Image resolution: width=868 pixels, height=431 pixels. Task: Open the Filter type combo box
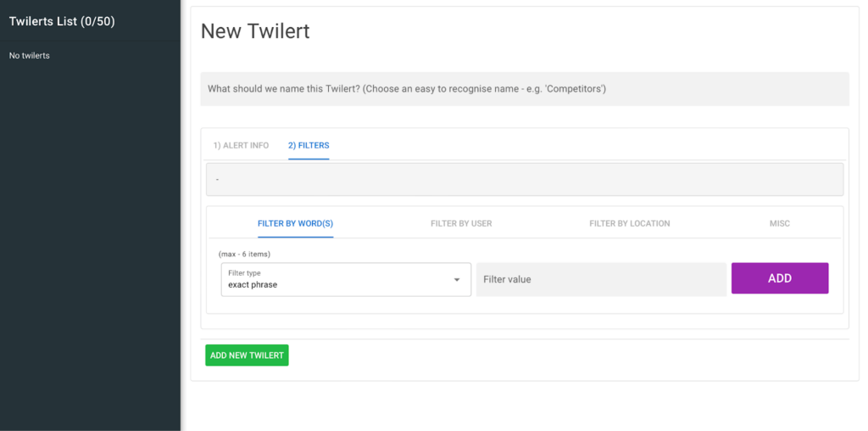pos(345,279)
